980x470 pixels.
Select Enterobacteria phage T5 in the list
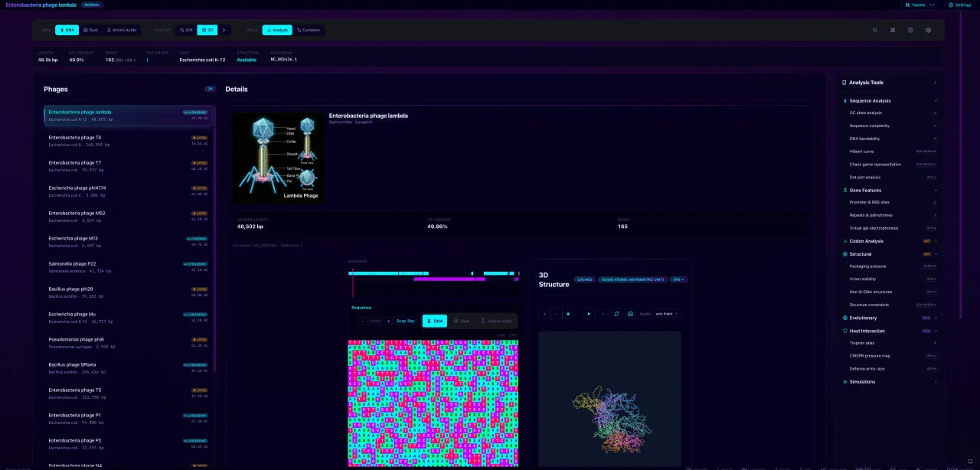point(129,393)
